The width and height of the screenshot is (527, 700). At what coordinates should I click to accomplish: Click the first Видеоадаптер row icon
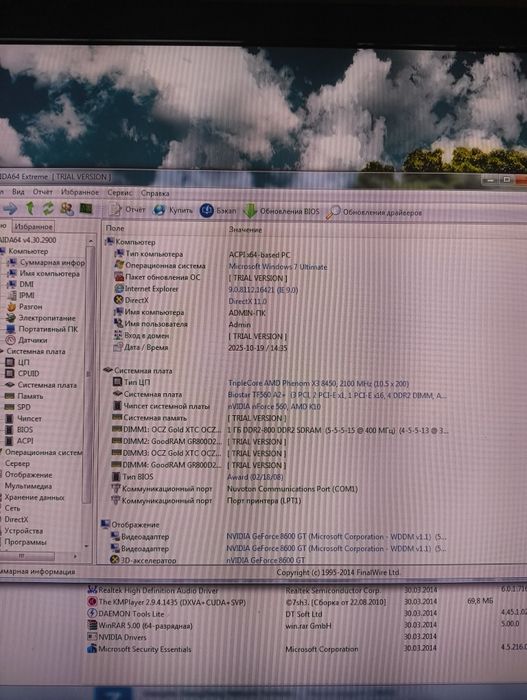point(115,536)
